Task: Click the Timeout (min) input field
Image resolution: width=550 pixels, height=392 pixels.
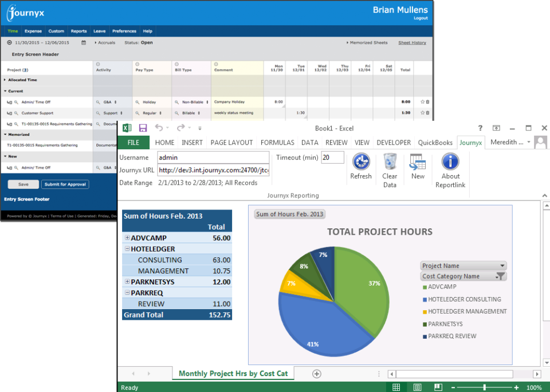Action: [332, 157]
